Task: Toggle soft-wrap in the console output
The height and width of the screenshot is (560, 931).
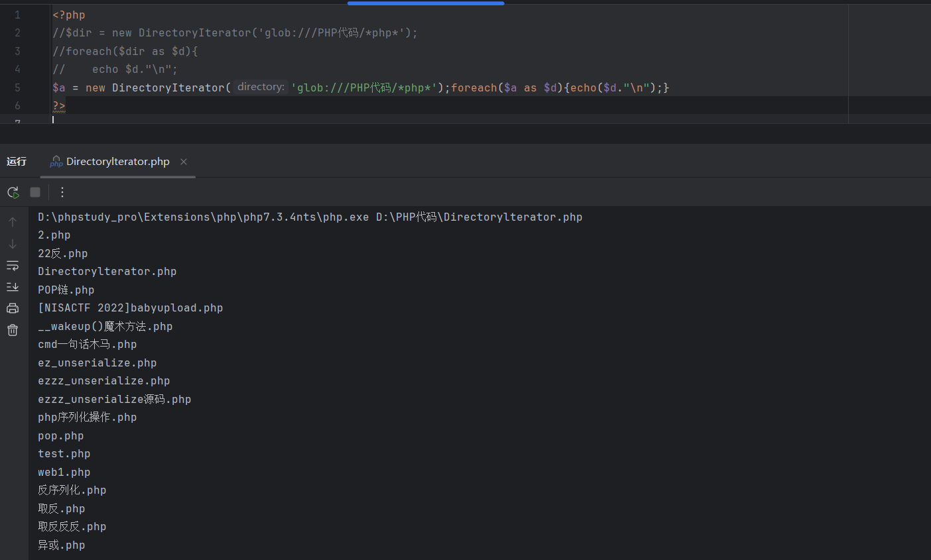Action: click(x=13, y=266)
